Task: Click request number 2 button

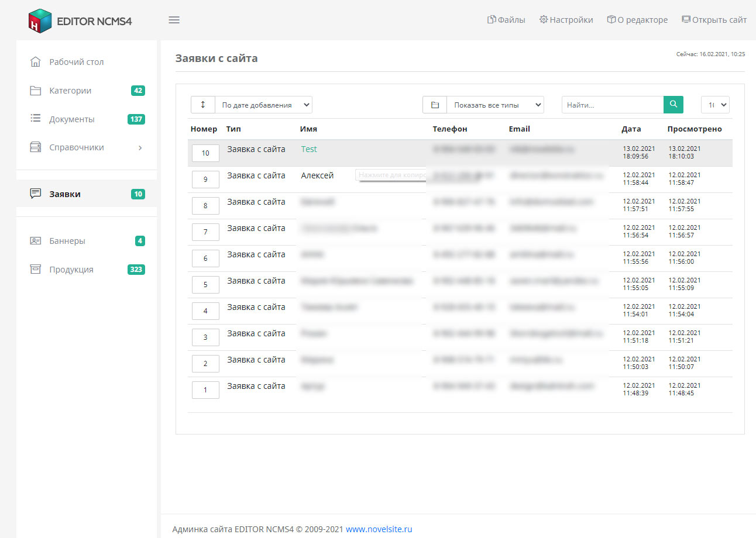Action: click(205, 364)
